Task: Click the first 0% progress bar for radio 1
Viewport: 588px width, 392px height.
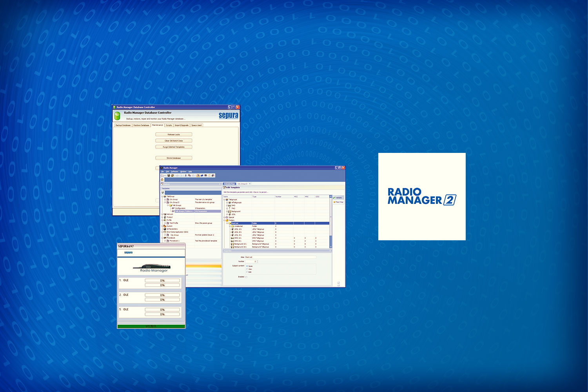Action: click(162, 281)
